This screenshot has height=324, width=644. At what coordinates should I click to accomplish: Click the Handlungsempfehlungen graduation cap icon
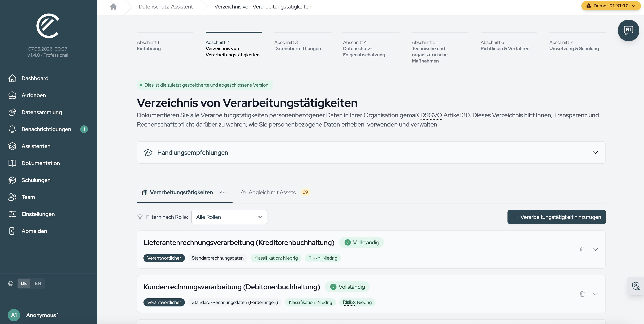tap(148, 153)
